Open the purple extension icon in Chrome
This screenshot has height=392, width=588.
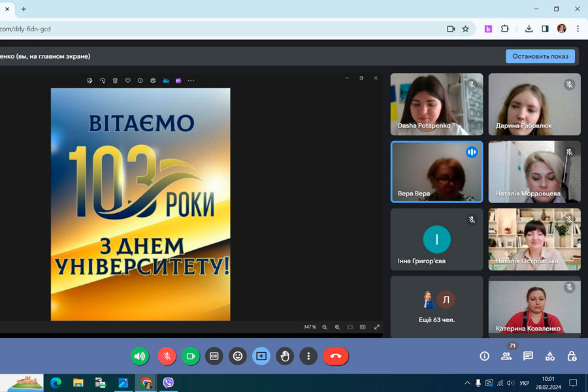point(488,29)
